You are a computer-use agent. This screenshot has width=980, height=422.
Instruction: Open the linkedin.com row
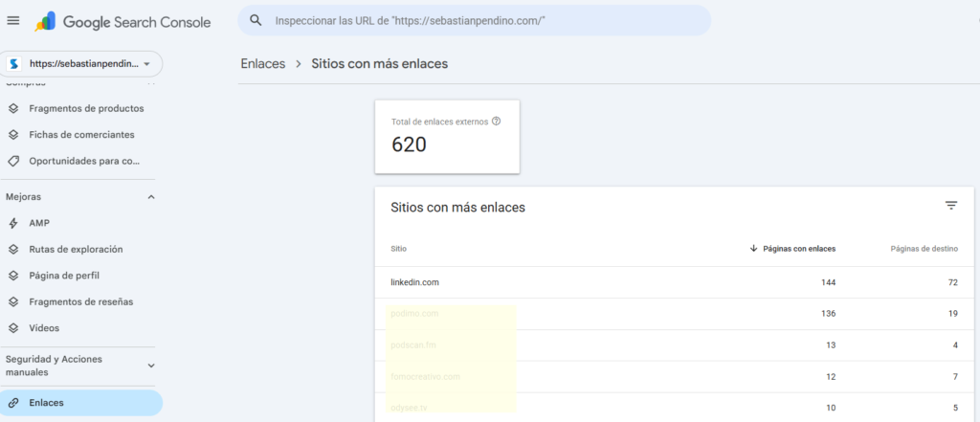[675, 282]
